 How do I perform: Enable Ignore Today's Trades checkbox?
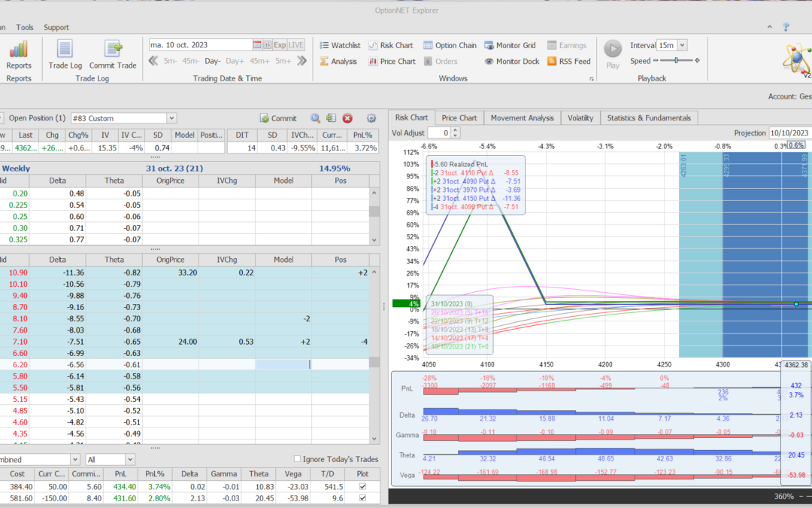pyautogui.click(x=297, y=459)
